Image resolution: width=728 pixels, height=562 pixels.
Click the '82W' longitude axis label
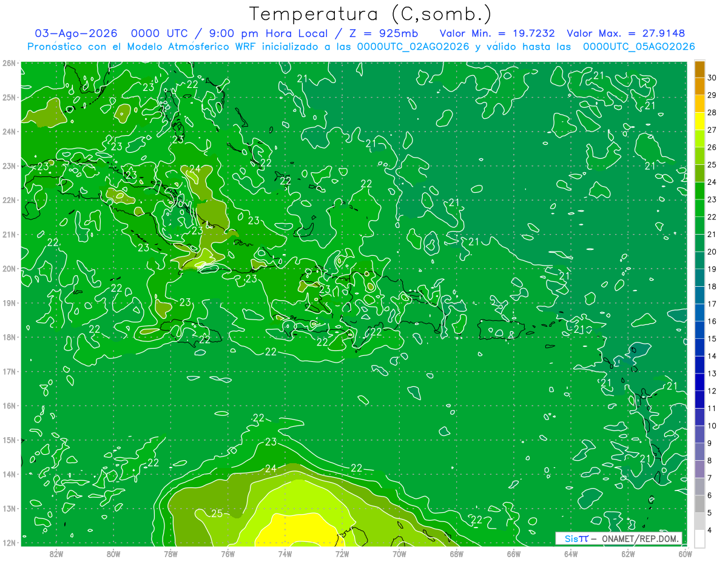click(56, 553)
